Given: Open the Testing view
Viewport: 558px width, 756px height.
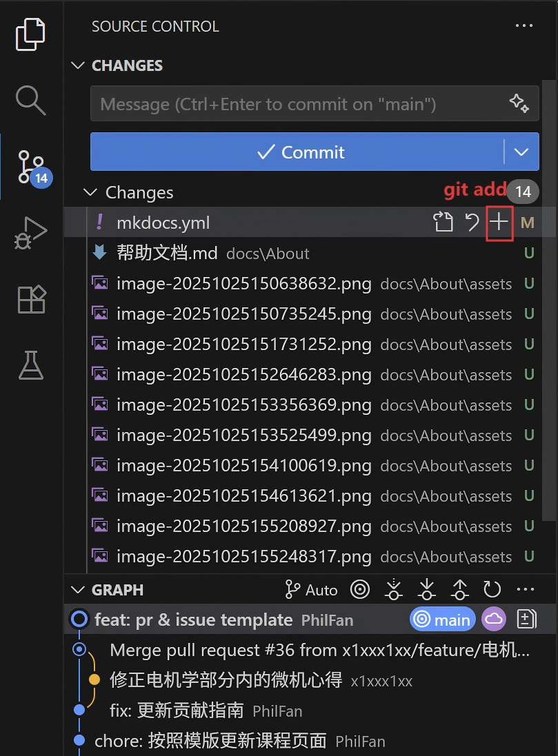Looking at the screenshot, I should coord(30,365).
